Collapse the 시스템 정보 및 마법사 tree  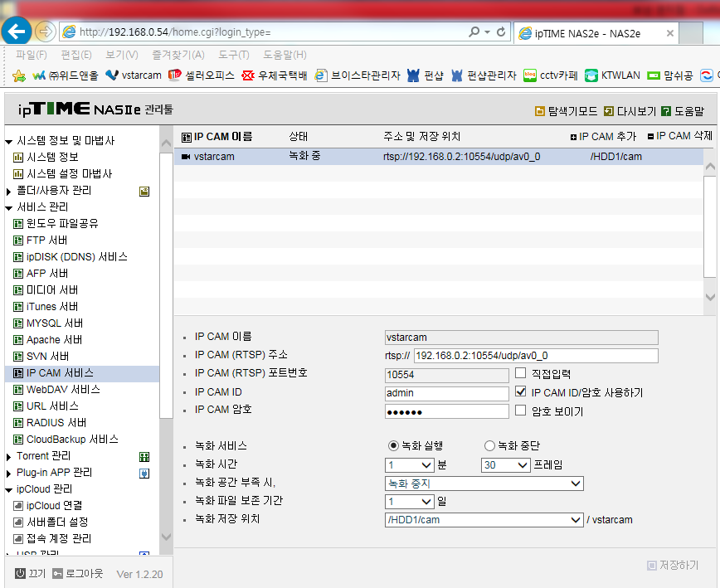pyautogui.click(x=9, y=142)
